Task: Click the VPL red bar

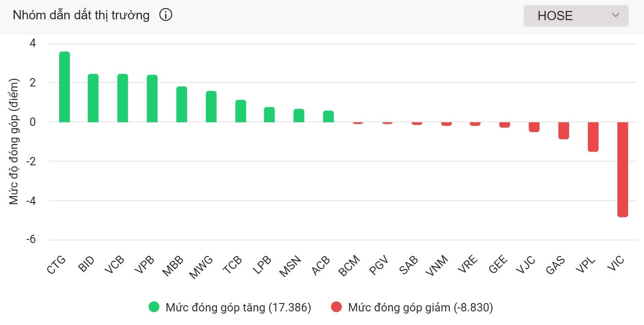Action: pos(593,137)
